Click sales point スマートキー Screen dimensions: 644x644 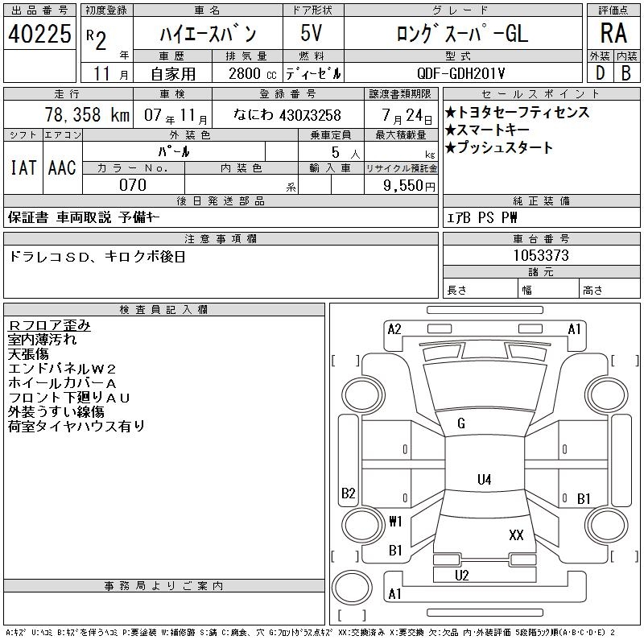487,130
